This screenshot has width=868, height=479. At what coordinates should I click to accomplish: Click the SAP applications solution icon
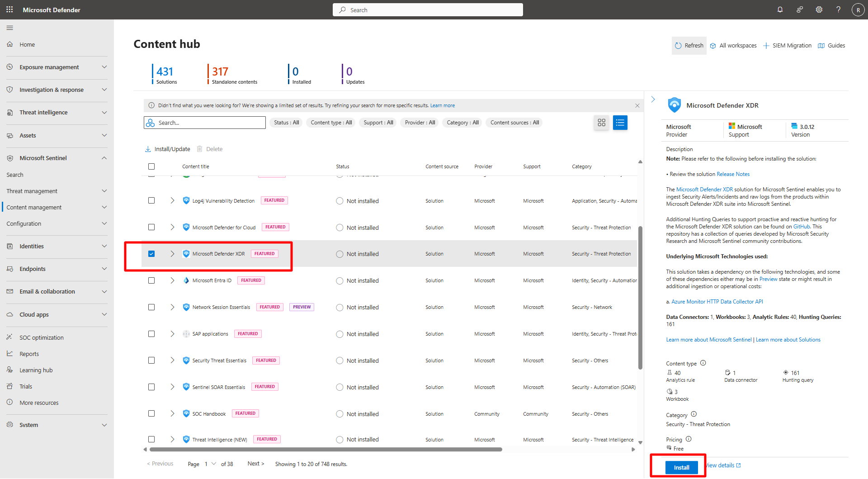(x=186, y=334)
